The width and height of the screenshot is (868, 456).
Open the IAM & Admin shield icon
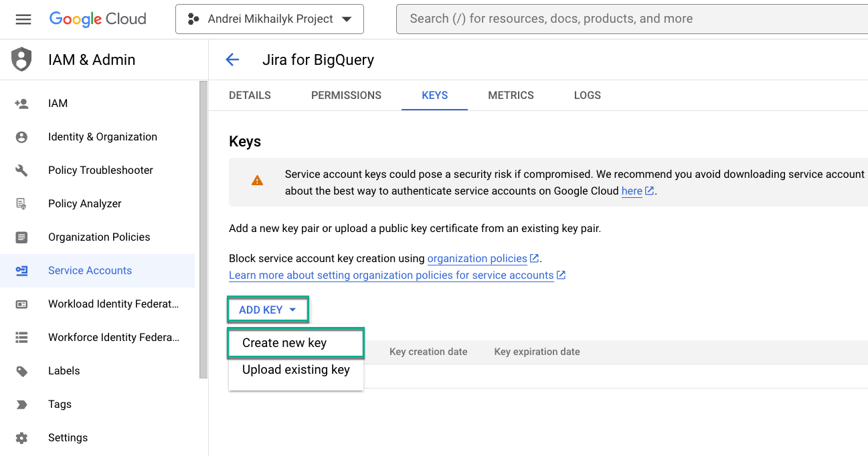[x=21, y=59]
